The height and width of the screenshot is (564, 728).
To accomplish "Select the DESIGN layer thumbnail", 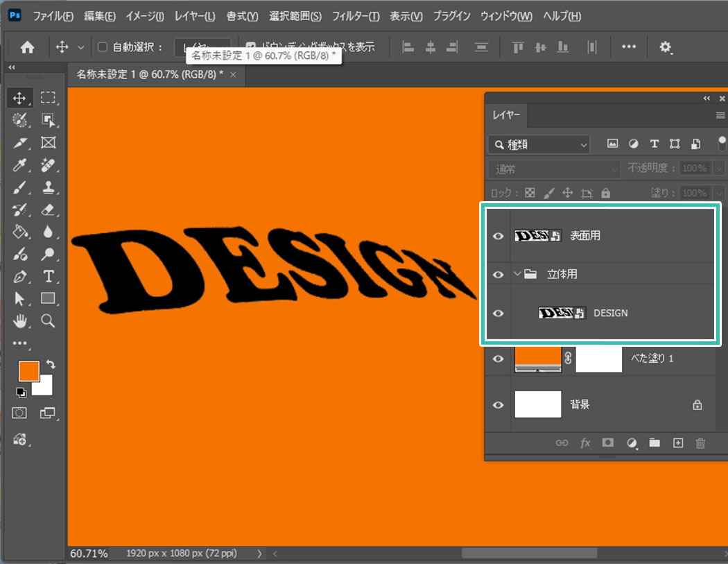I will pos(562,313).
